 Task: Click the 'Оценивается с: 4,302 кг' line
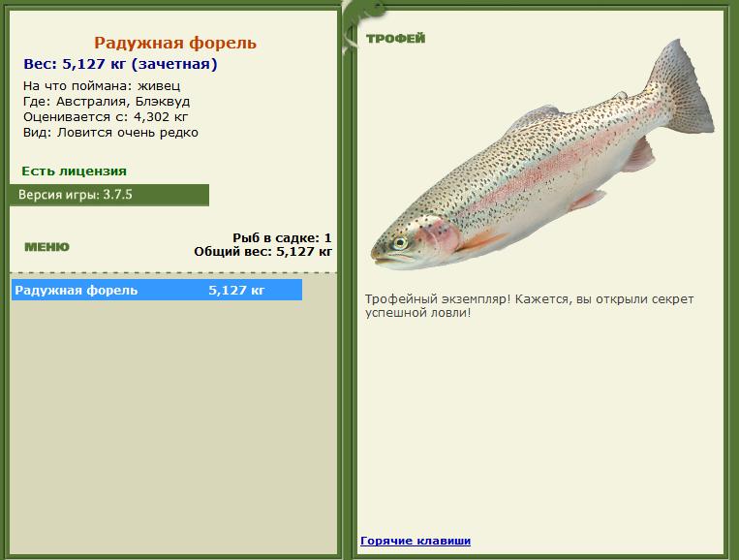point(106,117)
